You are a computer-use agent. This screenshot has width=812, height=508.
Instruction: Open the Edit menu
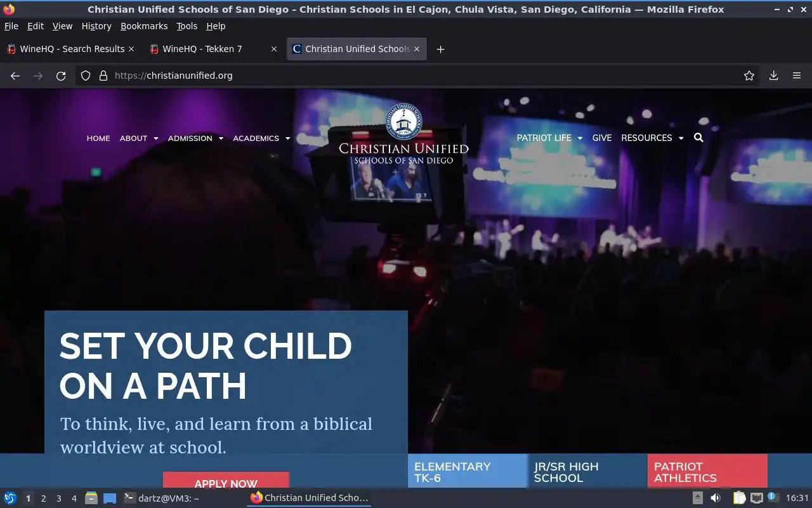(36, 26)
